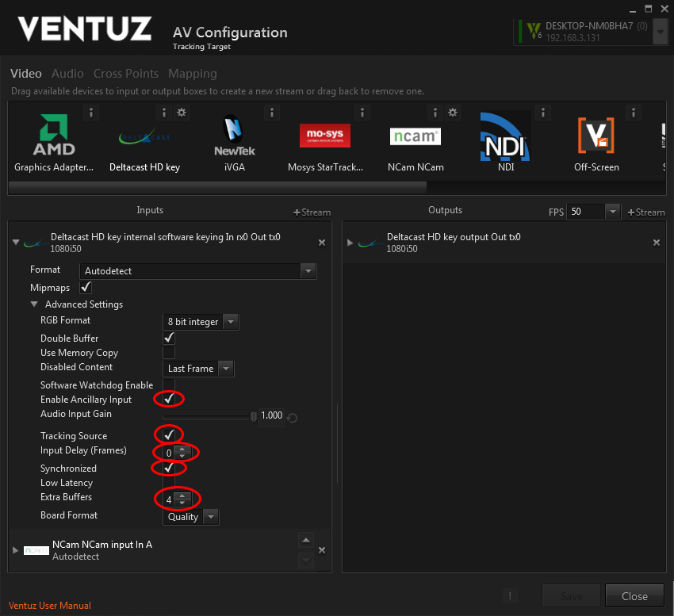Enable the Use Memory Copy checkbox
Image resolution: width=674 pixels, height=616 pixels.
(x=169, y=353)
